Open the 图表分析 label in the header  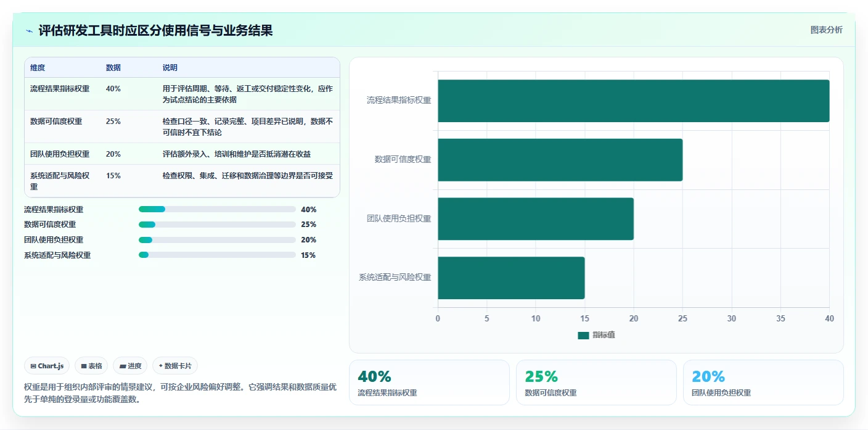[x=826, y=30]
